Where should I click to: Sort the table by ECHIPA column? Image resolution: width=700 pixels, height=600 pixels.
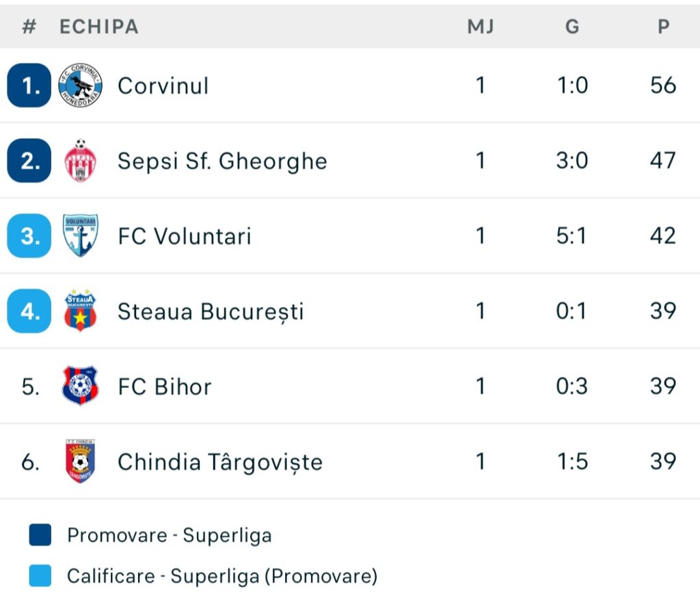coord(99,27)
